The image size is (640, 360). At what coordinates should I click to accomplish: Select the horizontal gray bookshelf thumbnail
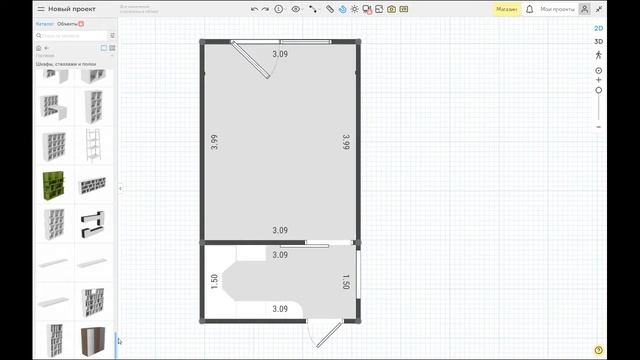(92, 185)
